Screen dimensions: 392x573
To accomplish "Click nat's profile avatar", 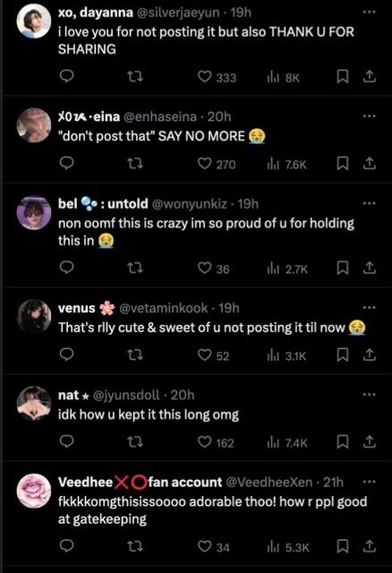I will [34, 404].
